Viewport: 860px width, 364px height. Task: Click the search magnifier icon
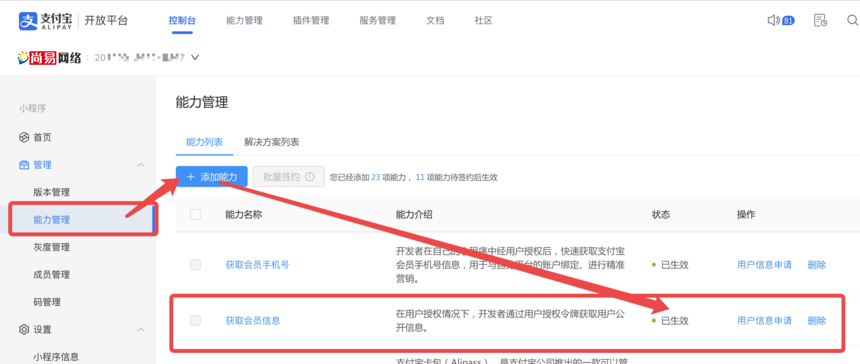coord(853,21)
